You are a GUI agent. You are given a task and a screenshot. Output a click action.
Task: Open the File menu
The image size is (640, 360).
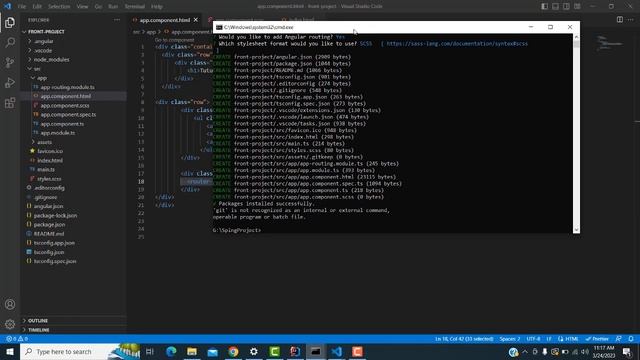tap(22, 7)
